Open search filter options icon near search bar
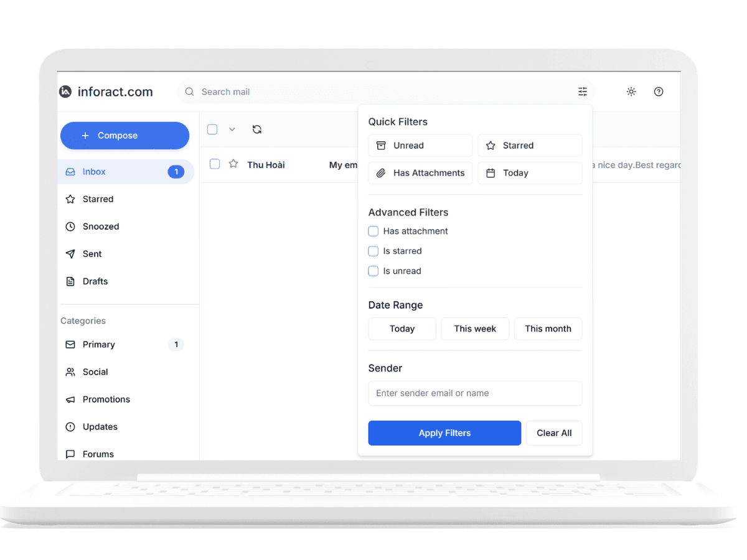This screenshot has width=747, height=560. pyautogui.click(x=582, y=91)
